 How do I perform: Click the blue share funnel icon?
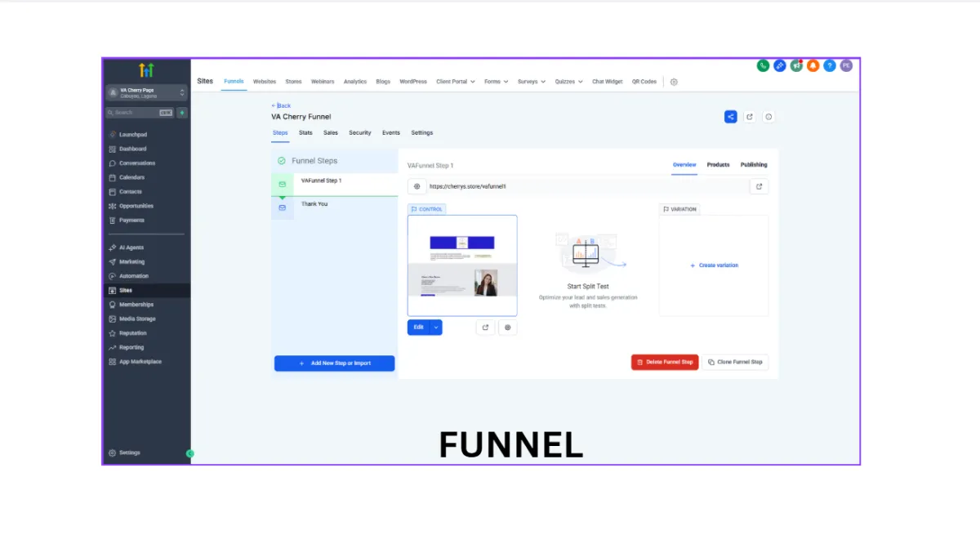click(x=730, y=117)
